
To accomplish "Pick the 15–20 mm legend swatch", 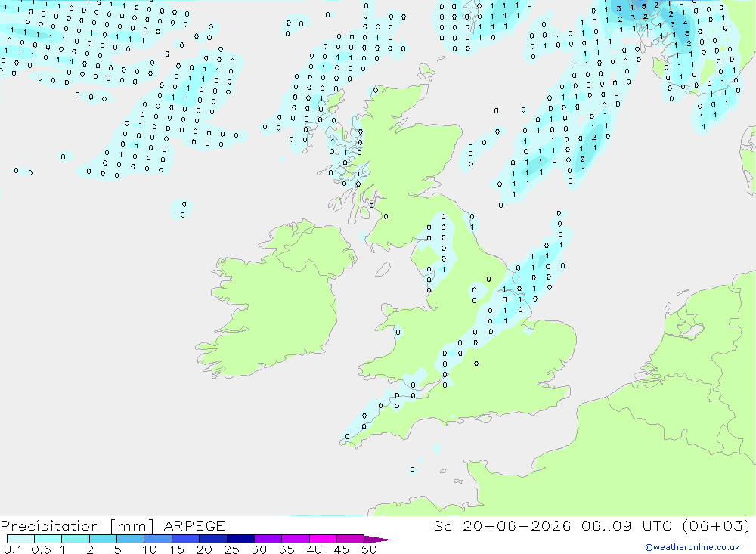I will click(x=186, y=539).
